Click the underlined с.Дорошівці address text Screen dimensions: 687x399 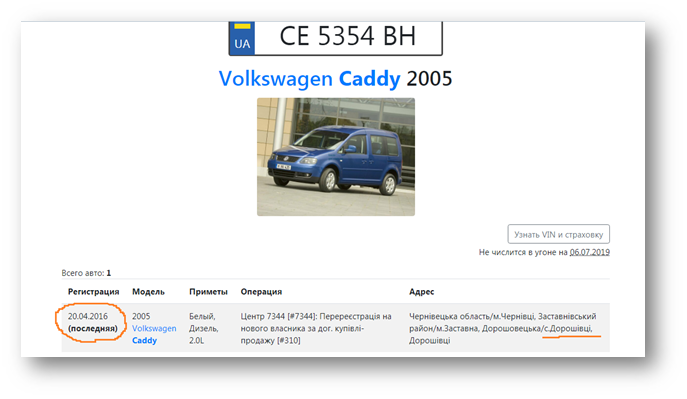click(x=568, y=328)
